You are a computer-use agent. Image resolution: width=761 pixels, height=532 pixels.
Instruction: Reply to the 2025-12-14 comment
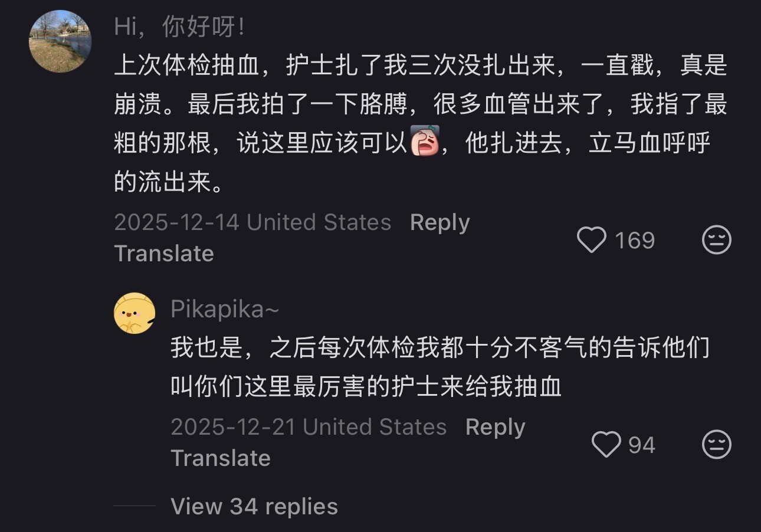pyautogui.click(x=439, y=222)
